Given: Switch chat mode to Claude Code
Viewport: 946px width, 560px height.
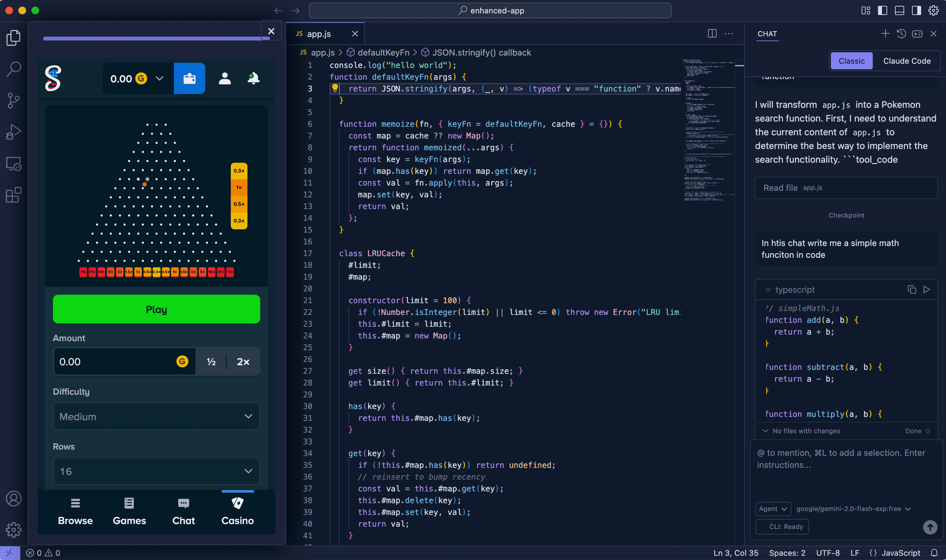Looking at the screenshot, I should [907, 60].
